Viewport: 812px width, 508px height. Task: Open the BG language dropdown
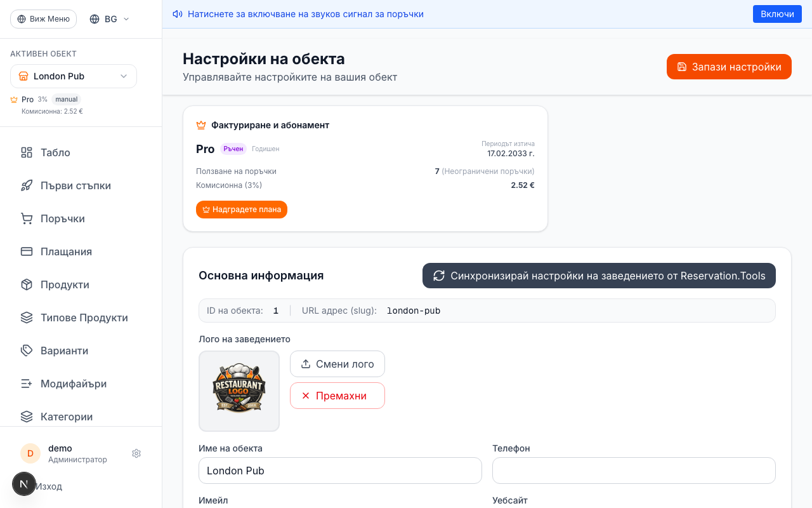108,18
